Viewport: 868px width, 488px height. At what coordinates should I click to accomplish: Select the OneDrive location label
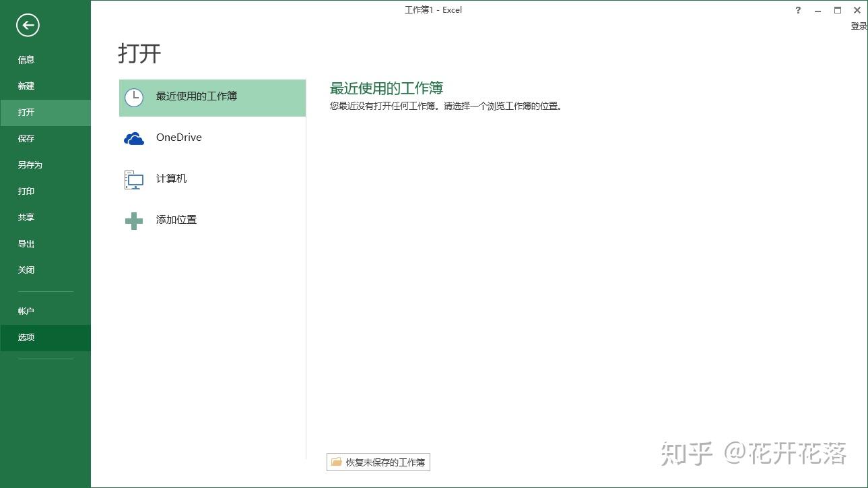[x=179, y=137]
